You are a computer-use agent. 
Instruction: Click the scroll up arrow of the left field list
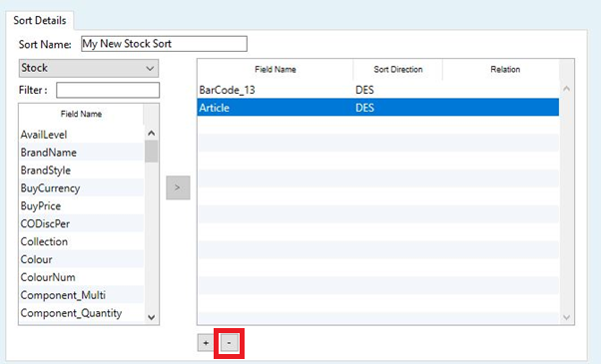(x=152, y=134)
